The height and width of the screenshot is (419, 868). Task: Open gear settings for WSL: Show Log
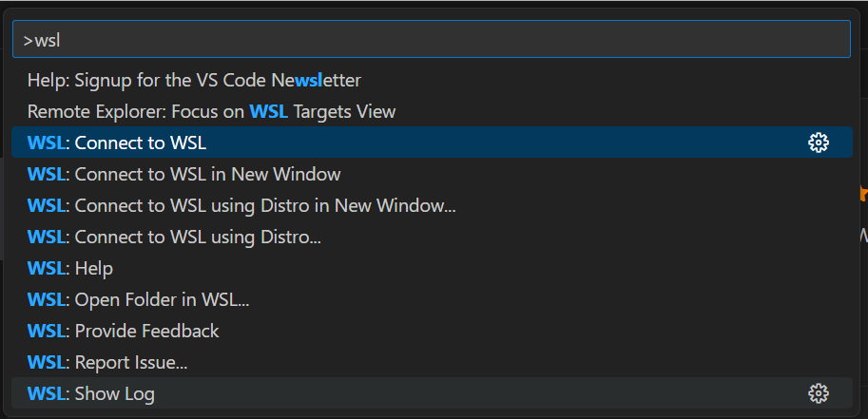coord(819,393)
